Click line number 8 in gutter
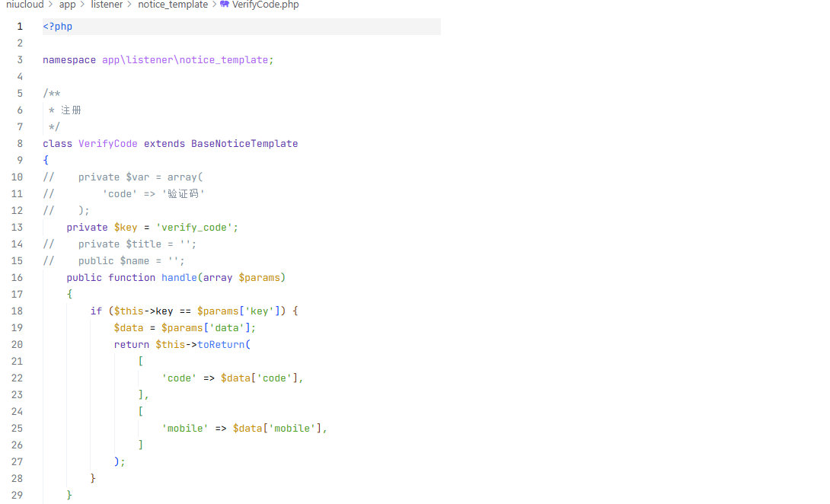This screenshot has height=504, width=830. click(x=20, y=143)
